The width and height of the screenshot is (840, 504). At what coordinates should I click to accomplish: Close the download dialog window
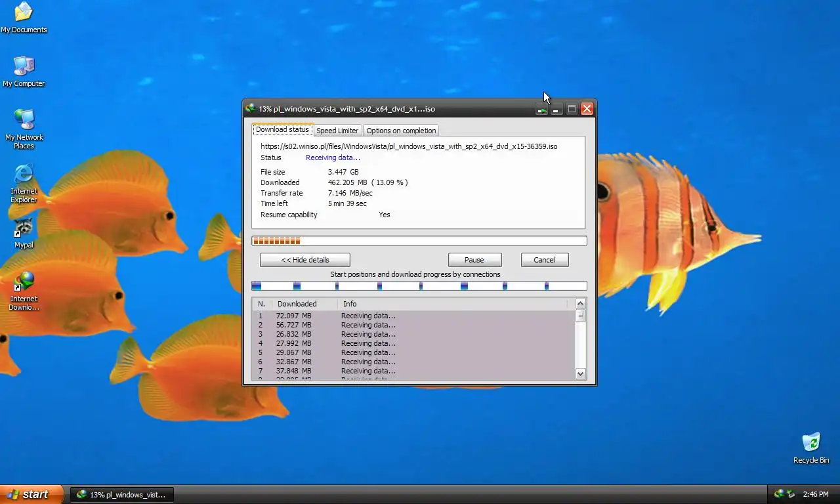(x=587, y=109)
